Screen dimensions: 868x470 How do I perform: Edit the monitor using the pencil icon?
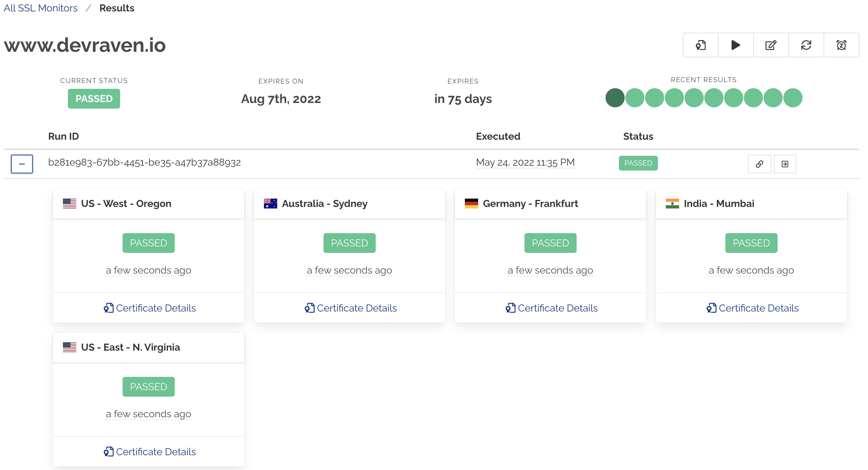tap(771, 45)
